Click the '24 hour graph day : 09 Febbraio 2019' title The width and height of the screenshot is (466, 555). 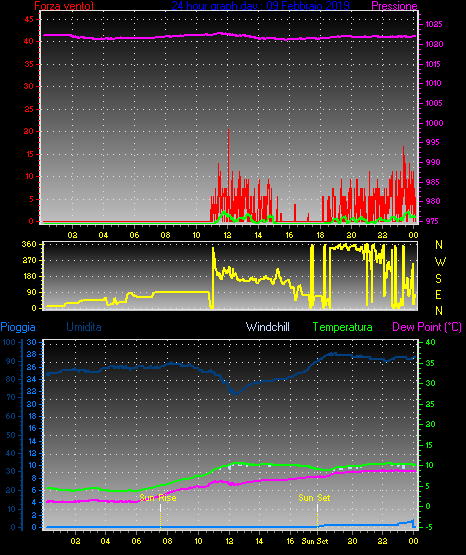[x=260, y=5]
